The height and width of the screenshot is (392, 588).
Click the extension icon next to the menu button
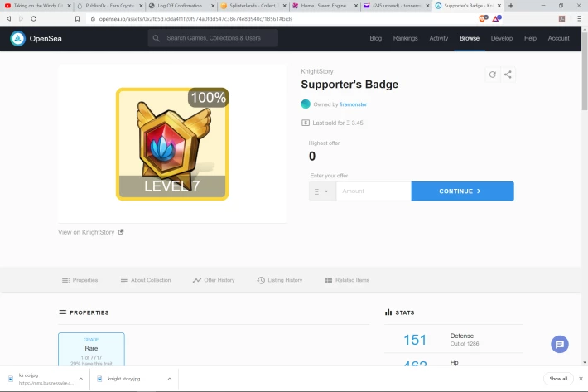click(561, 19)
